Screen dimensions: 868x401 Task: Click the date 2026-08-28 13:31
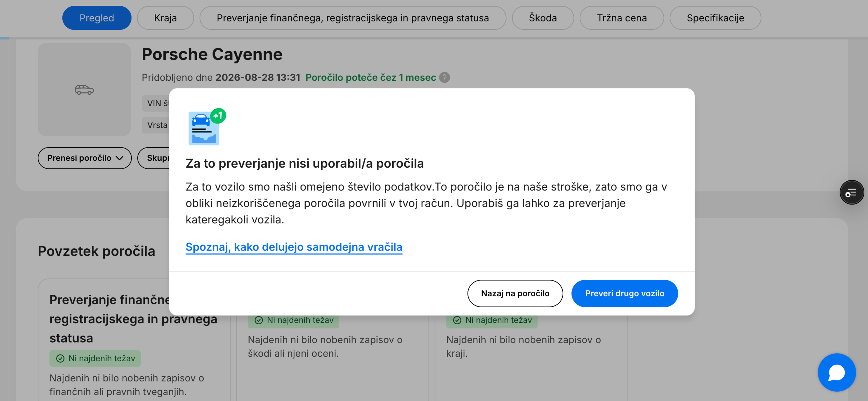point(258,77)
